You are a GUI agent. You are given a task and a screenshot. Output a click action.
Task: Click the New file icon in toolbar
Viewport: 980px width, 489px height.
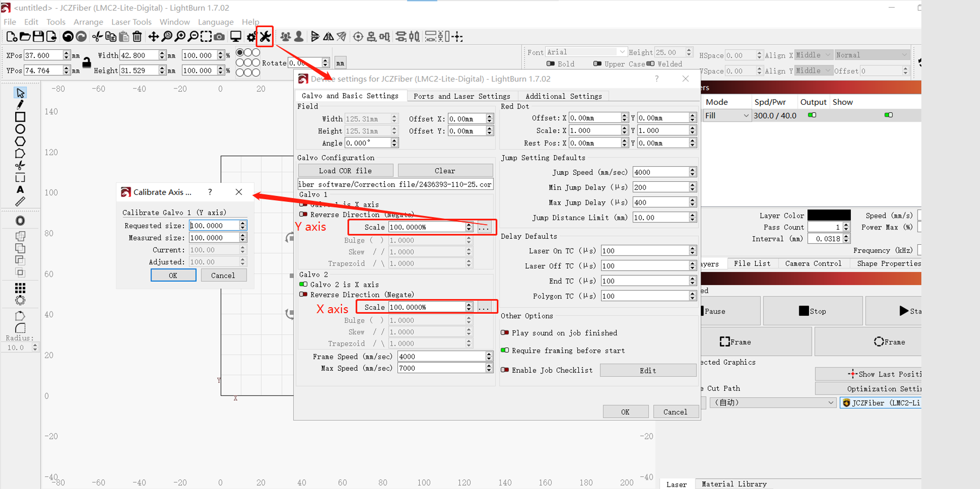(11, 37)
